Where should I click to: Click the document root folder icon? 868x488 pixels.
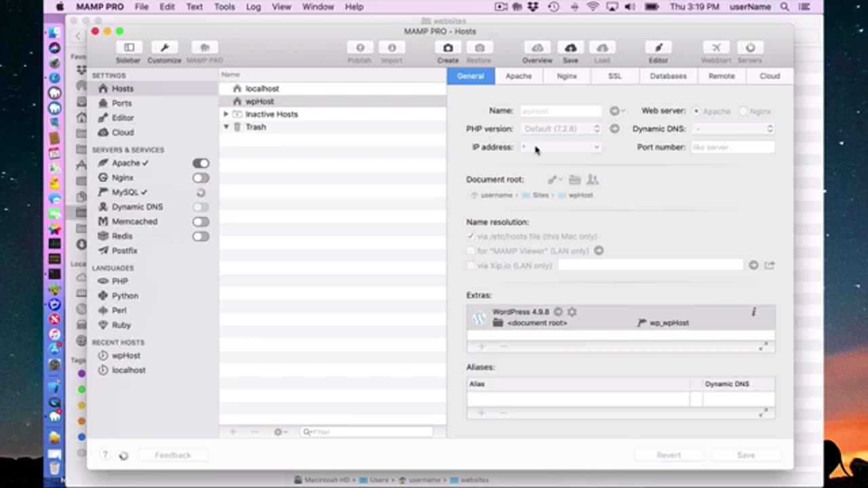click(x=575, y=180)
